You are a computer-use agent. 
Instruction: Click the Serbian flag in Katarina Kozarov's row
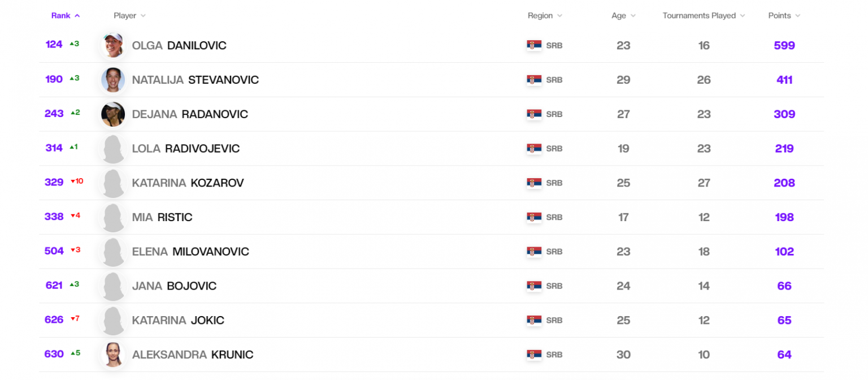(534, 183)
